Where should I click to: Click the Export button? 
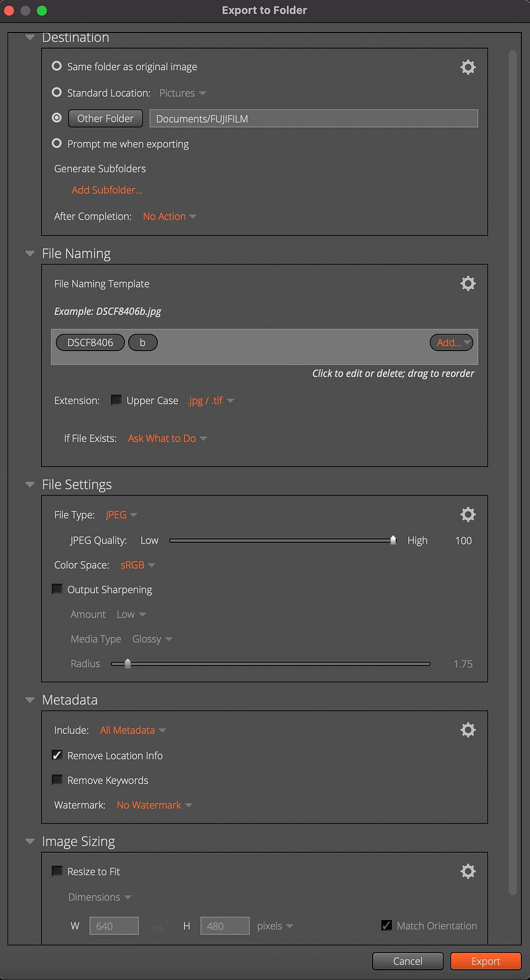(486, 961)
